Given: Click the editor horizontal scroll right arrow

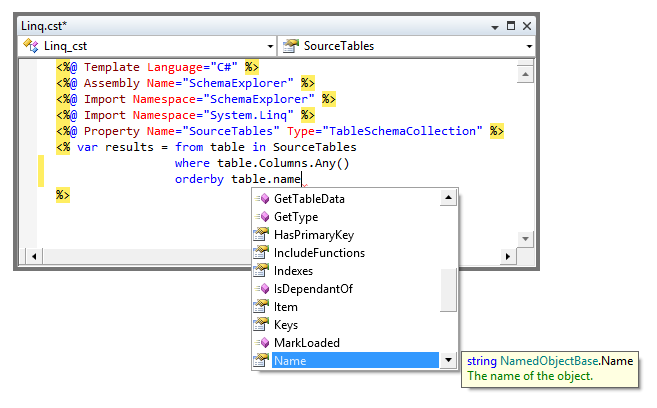Looking at the screenshot, I should (x=508, y=256).
